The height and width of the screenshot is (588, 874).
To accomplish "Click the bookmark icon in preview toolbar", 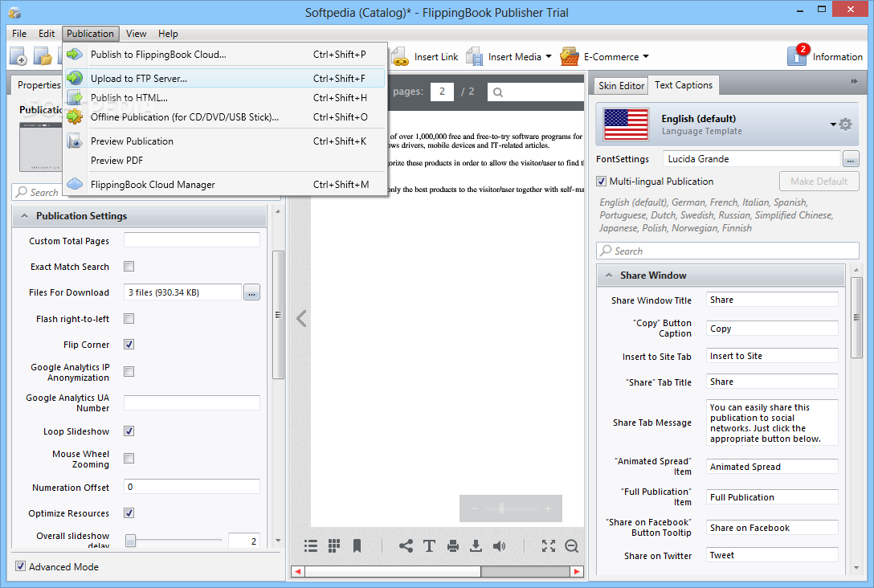I will 357,545.
